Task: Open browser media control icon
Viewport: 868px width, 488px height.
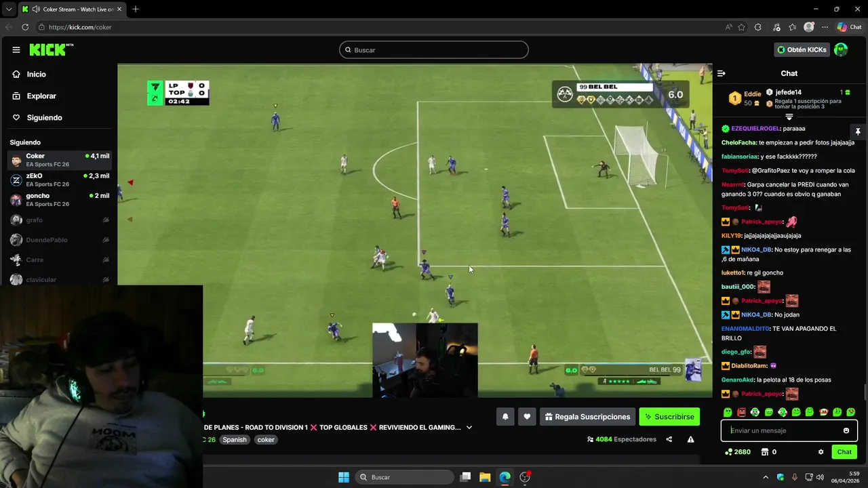Action: point(776,27)
